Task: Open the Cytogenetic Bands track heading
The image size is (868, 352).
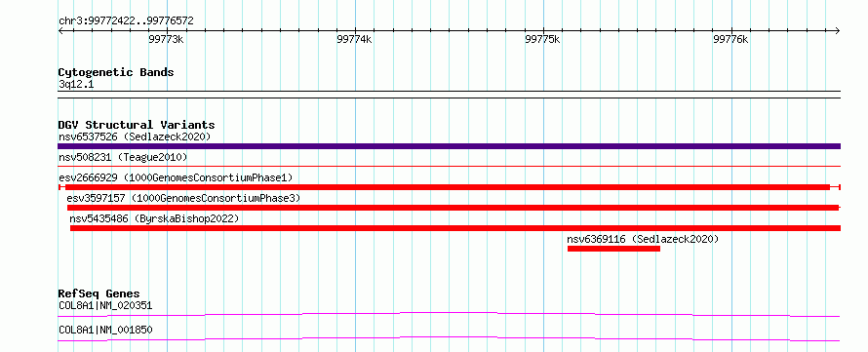Action: pos(116,72)
